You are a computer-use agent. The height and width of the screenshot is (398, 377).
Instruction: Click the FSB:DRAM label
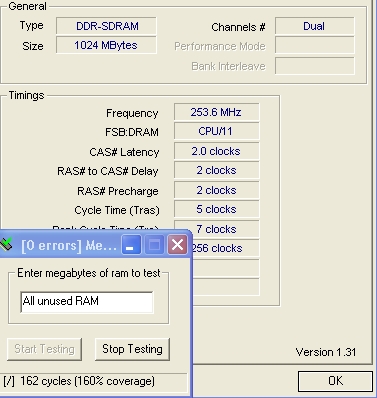[x=132, y=132]
